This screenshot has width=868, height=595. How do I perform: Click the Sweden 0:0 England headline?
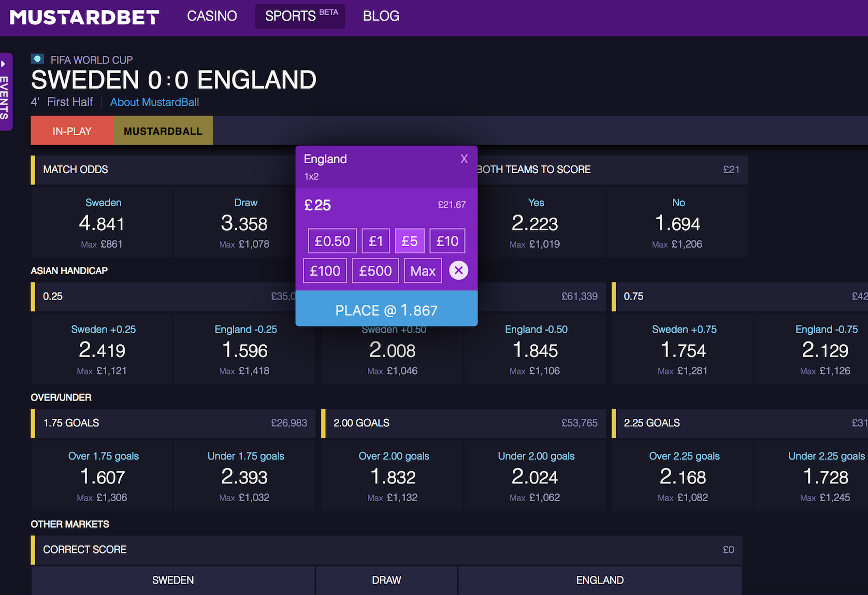click(173, 80)
